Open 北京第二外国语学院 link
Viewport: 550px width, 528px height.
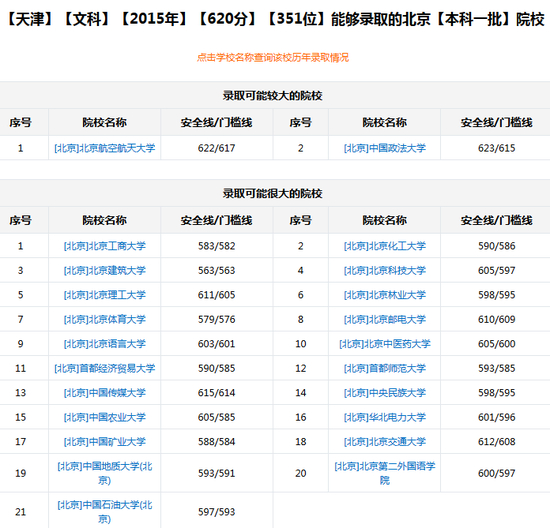pos(384,473)
